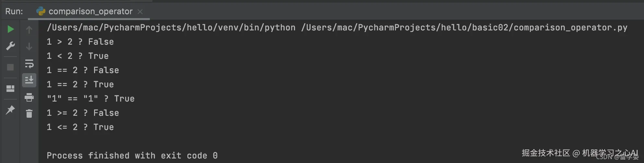644x163 pixels.
Task: Click the comparison_operator.py script path
Action: point(464,27)
